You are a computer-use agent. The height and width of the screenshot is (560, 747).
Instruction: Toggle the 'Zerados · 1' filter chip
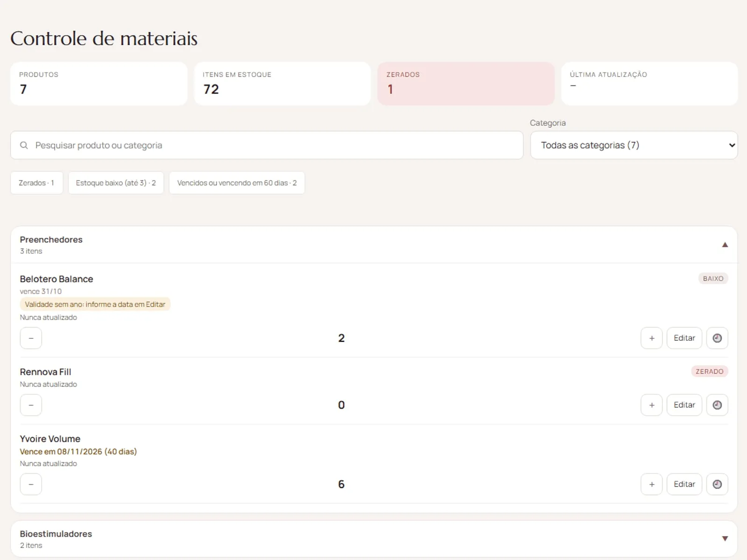tap(36, 183)
